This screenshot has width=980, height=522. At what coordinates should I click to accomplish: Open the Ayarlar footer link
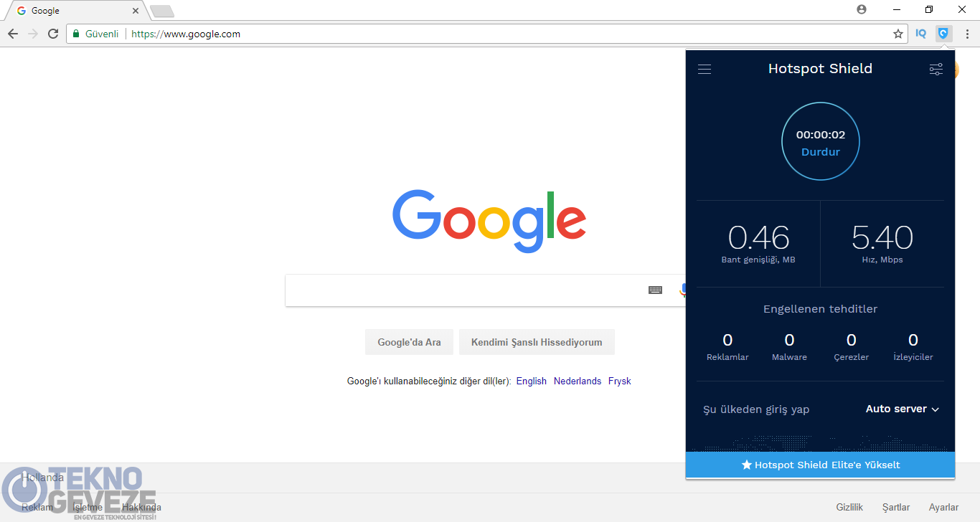pyautogui.click(x=943, y=507)
